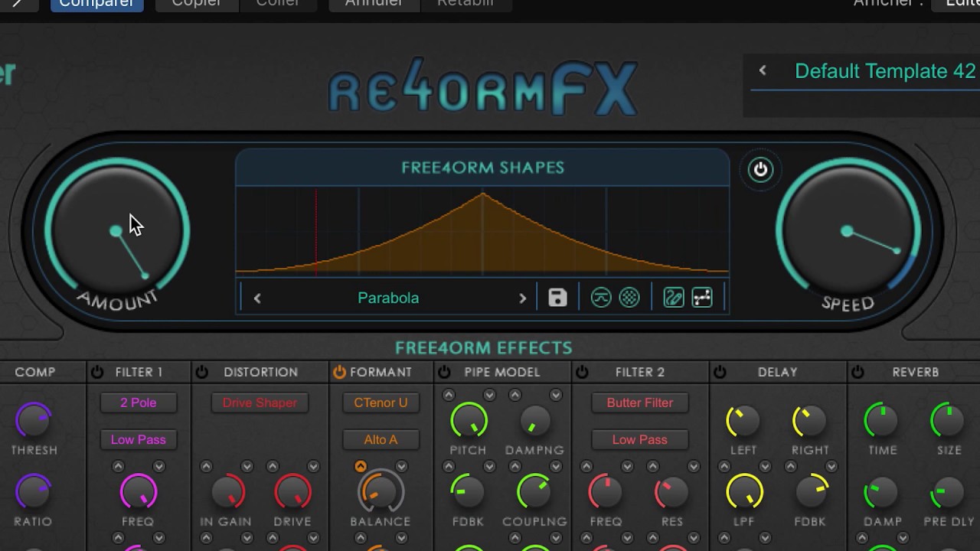
Task: Click the FREE4ORM EFFECTS heading
Action: click(484, 348)
